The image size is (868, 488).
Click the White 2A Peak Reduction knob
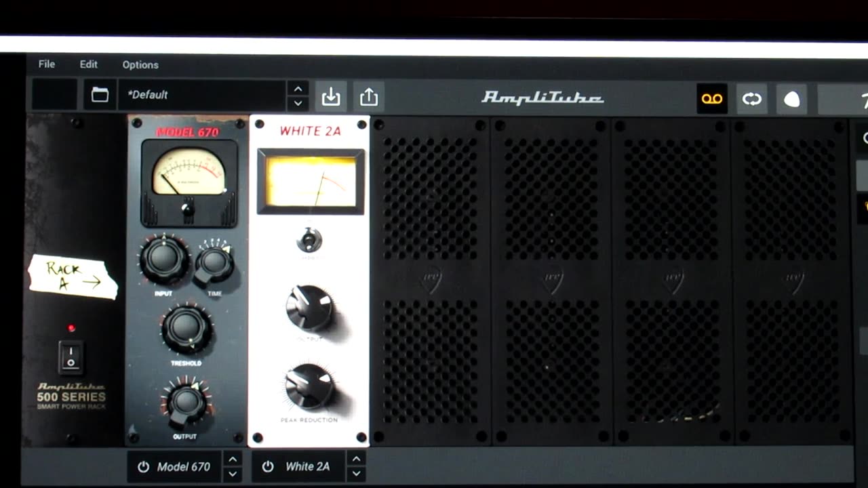tap(309, 387)
